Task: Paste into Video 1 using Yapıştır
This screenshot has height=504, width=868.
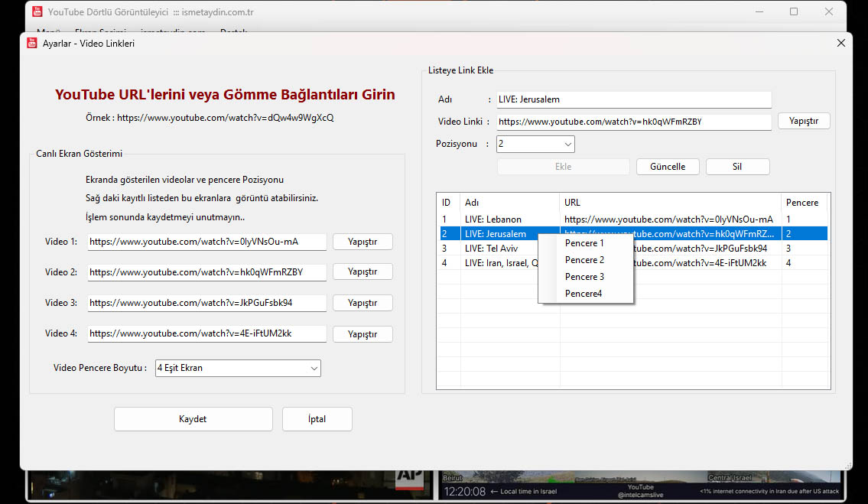Action: (362, 242)
